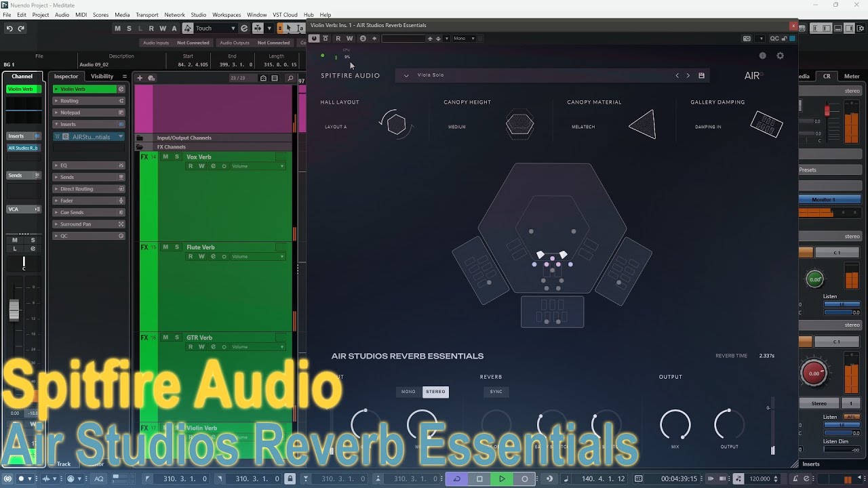Solo the GTR Verb track
The image size is (868, 488).
177,338
